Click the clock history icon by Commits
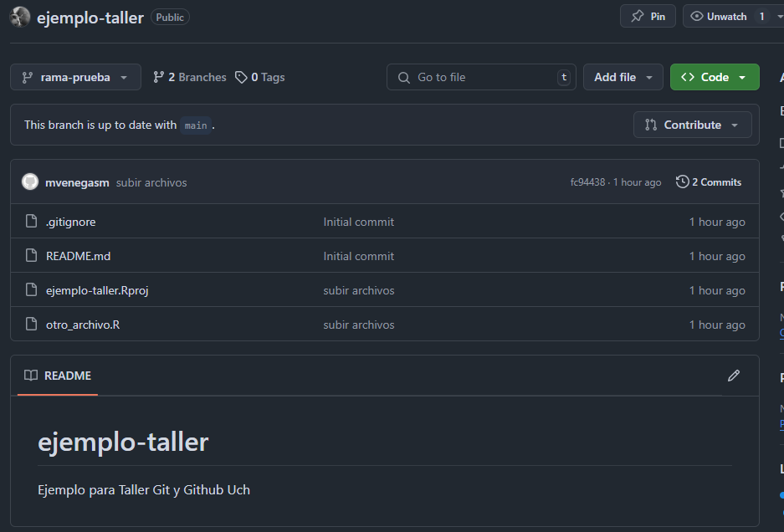Viewport: 784px width, 532px height. click(x=682, y=182)
